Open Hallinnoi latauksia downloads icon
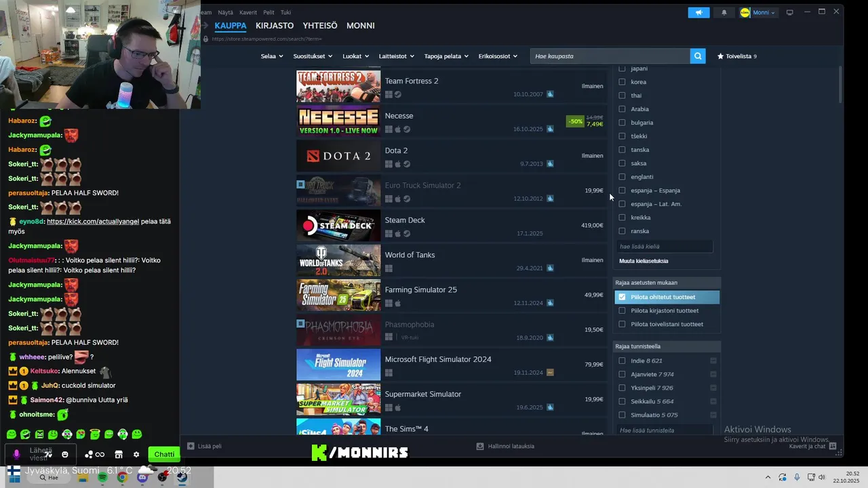 (480, 446)
